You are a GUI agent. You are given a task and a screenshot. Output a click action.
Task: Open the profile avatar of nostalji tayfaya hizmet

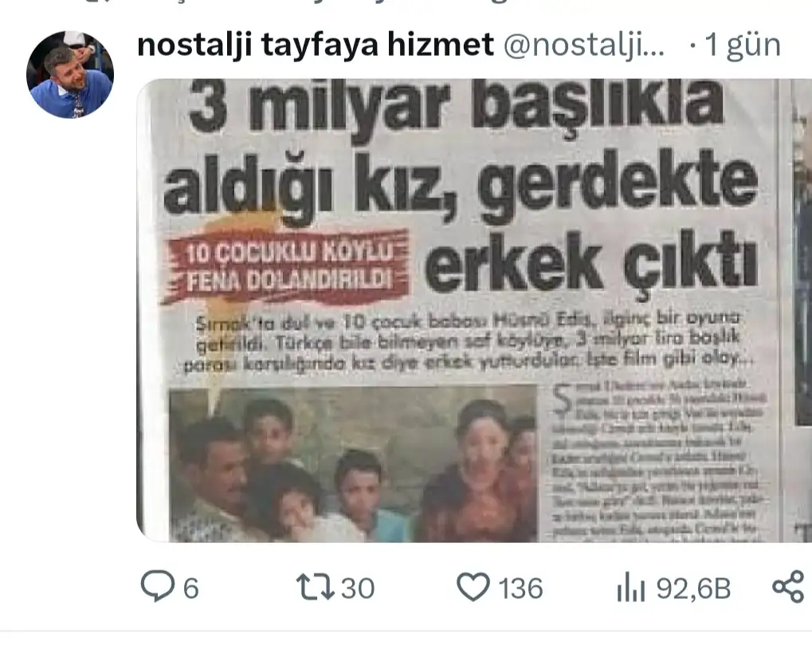(70, 75)
